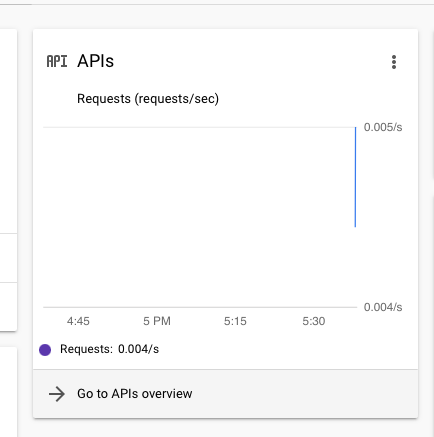Click the Requests (requests/sec) chart heading
The image size is (434, 437).
coord(148,99)
